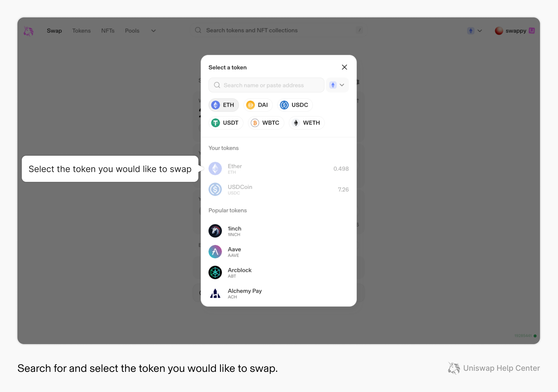Click the magnifier icon in token search
This screenshot has width=558, height=392.
(x=217, y=85)
